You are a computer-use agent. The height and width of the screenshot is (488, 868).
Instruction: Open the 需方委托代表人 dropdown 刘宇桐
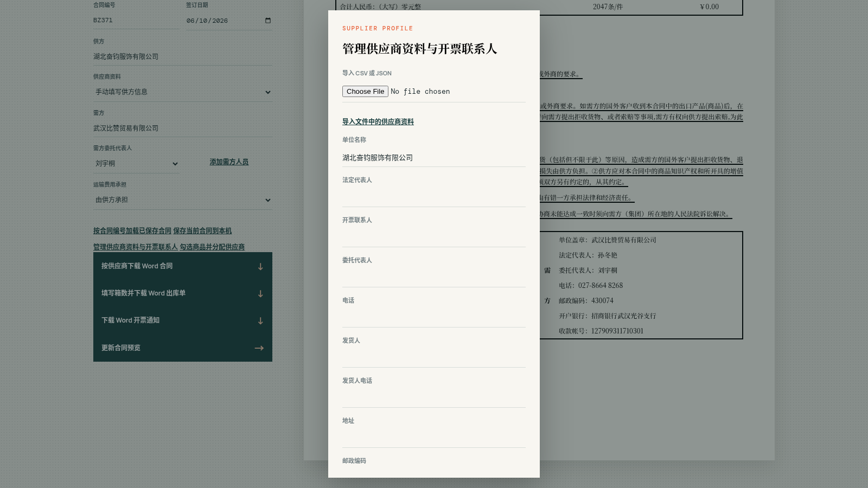[x=136, y=164]
